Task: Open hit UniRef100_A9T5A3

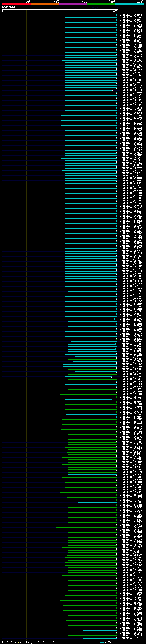Action: pos(131,349)
